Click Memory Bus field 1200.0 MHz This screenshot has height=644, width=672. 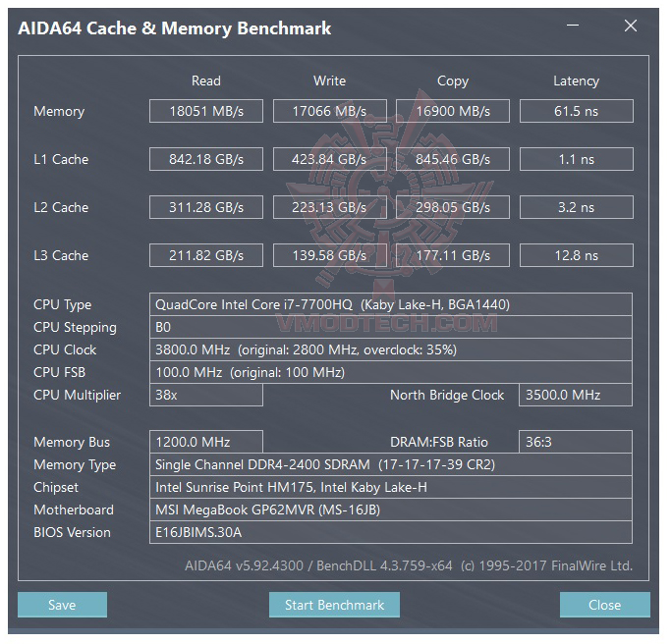tap(206, 442)
